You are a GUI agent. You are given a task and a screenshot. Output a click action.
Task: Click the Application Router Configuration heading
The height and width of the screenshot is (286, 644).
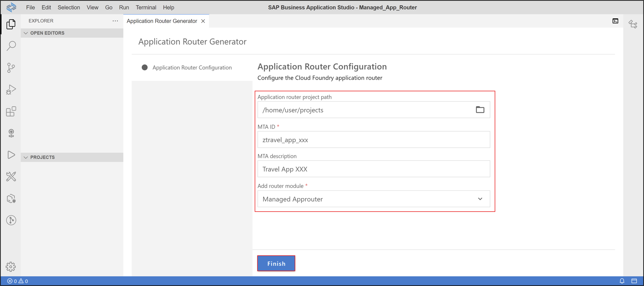[322, 67]
